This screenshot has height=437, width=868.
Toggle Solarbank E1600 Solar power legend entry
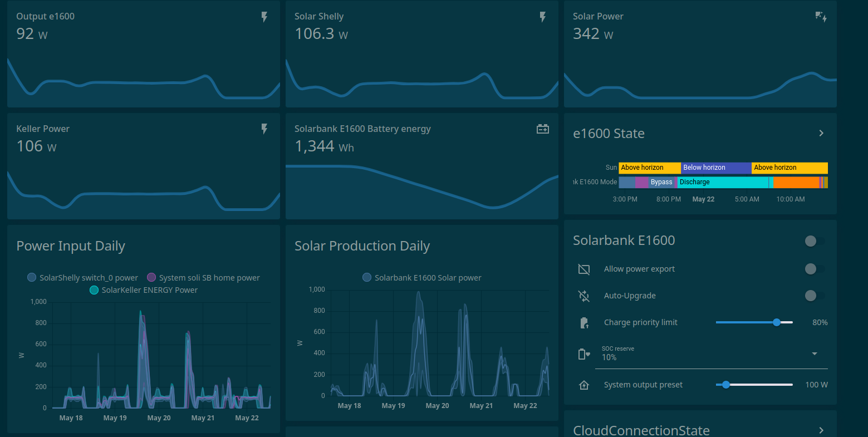pos(421,278)
